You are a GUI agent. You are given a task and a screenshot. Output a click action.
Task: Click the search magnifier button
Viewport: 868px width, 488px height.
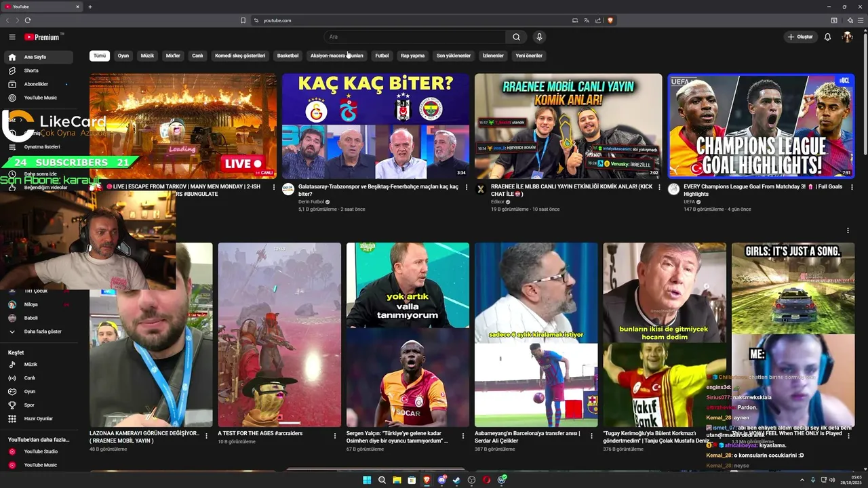(x=516, y=37)
